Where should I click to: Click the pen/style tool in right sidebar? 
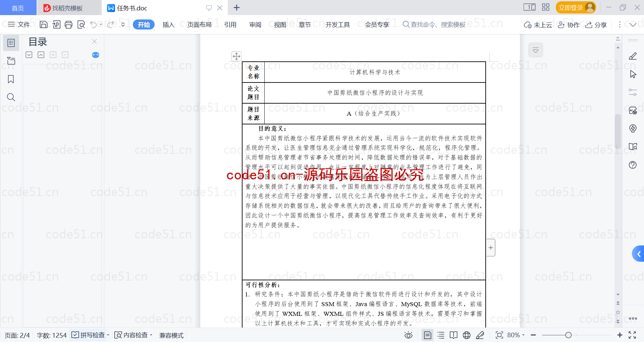(633, 56)
